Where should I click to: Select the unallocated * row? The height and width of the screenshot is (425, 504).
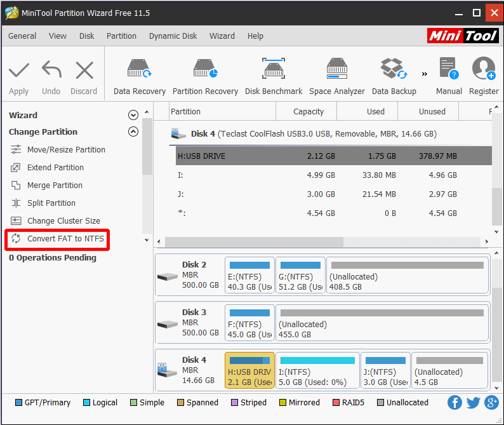[334, 213]
